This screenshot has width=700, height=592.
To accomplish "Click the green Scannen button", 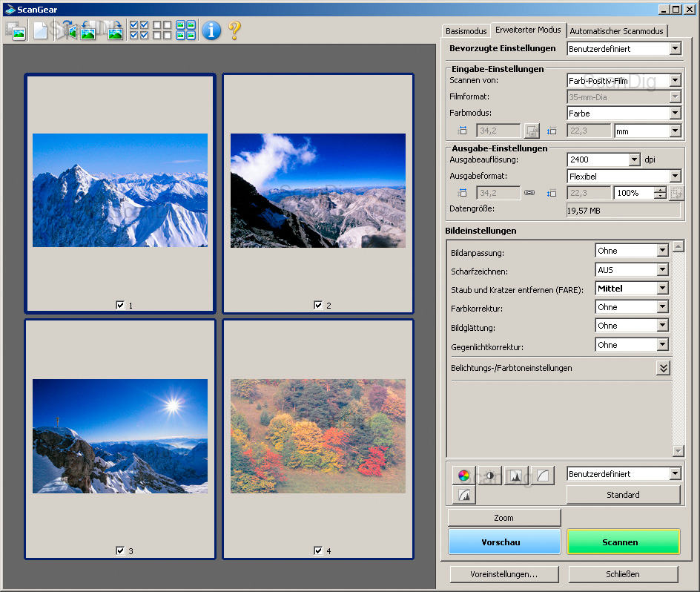I will tap(623, 542).
